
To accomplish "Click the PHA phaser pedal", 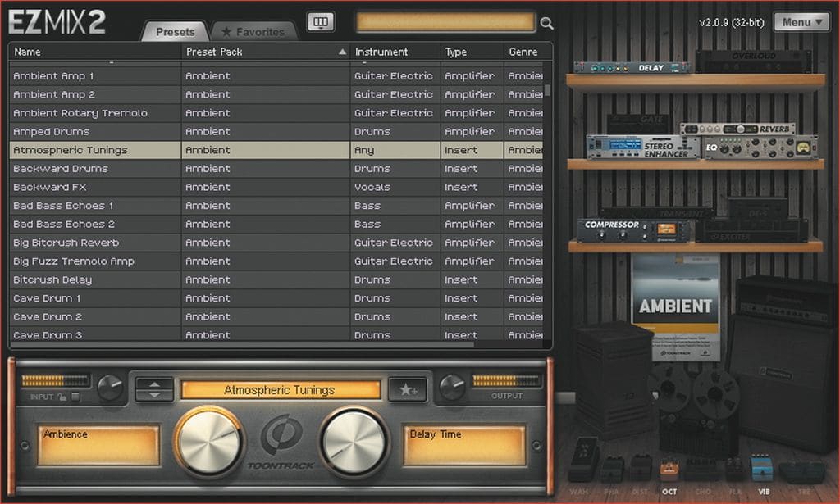I will point(612,470).
